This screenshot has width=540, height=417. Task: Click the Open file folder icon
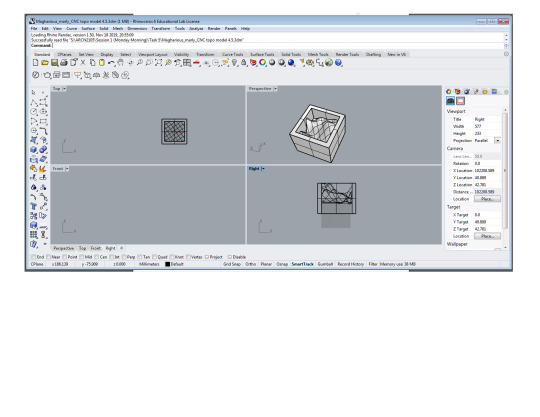[x=45, y=63]
